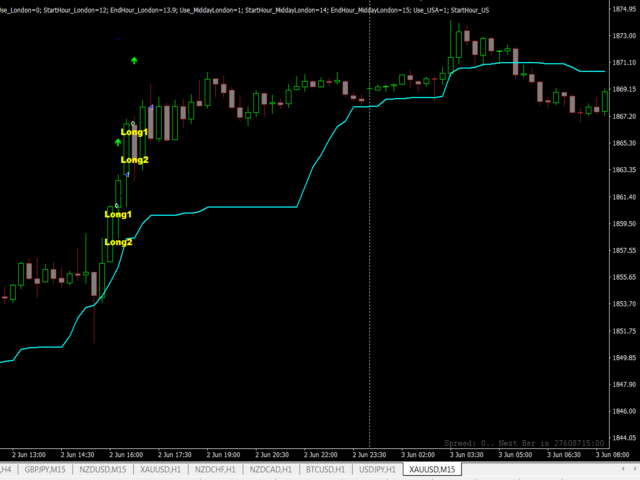This screenshot has height=480, width=640.
Task: Click the expert parameters text at the chart top
Action: (244, 10)
